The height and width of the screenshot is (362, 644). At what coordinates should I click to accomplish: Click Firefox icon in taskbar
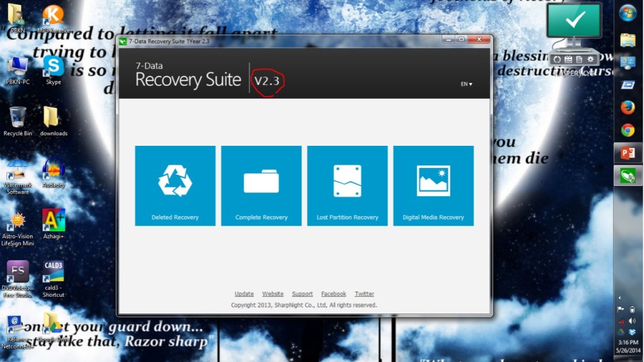click(628, 107)
